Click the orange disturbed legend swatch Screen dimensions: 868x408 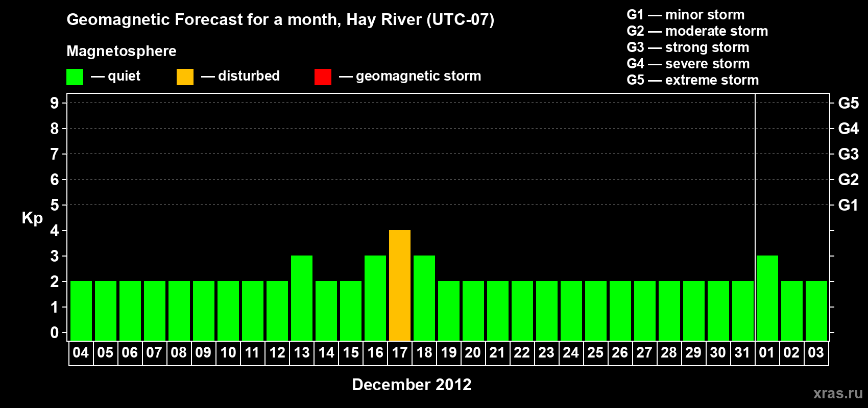tap(185, 77)
